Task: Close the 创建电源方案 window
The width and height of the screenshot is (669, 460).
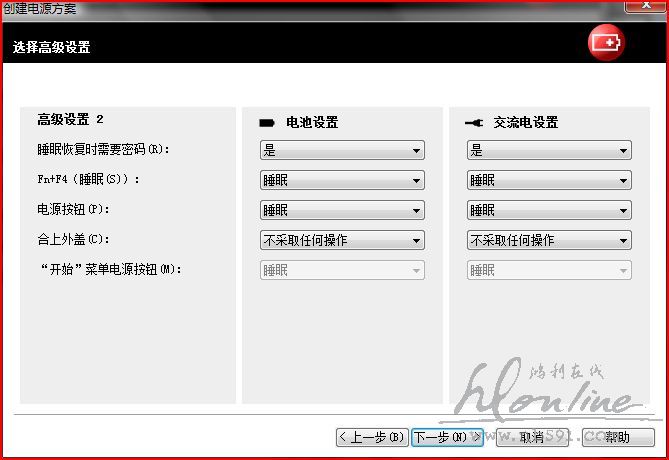Action: pyautogui.click(x=646, y=6)
